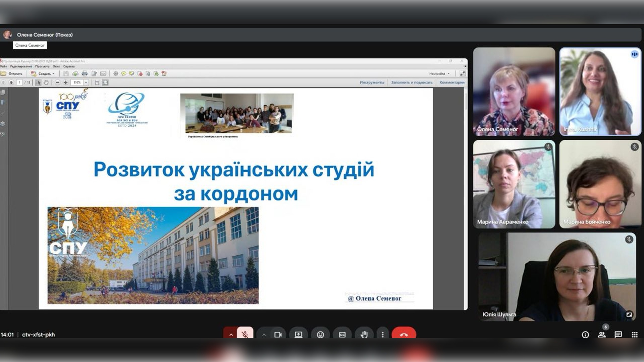Toggle the camera on or off
The height and width of the screenshot is (362, 644).
pos(278,335)
